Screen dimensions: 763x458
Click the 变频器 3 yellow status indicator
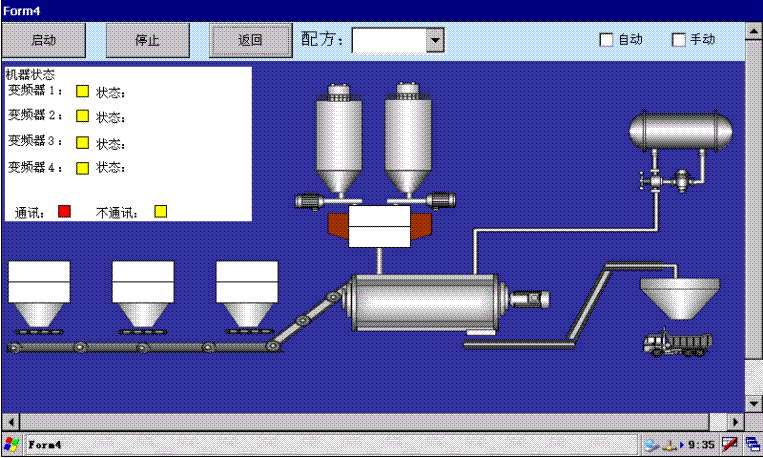(x=83, y=142)
